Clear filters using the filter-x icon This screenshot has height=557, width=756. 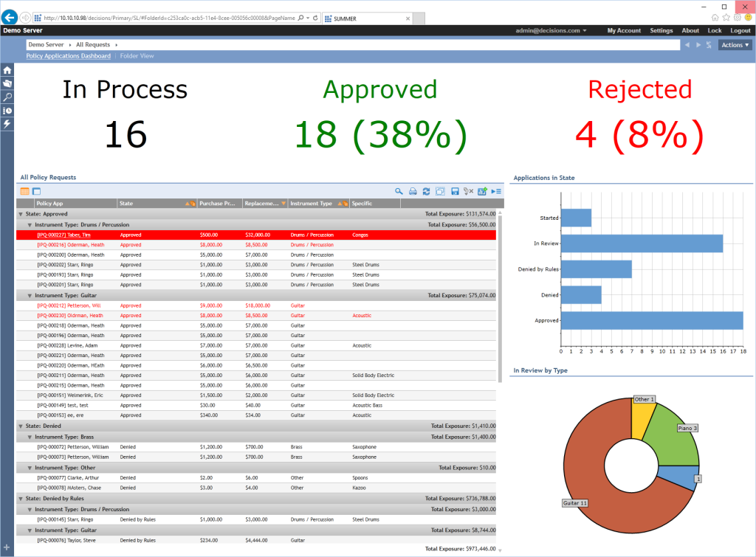pos(468,191)
